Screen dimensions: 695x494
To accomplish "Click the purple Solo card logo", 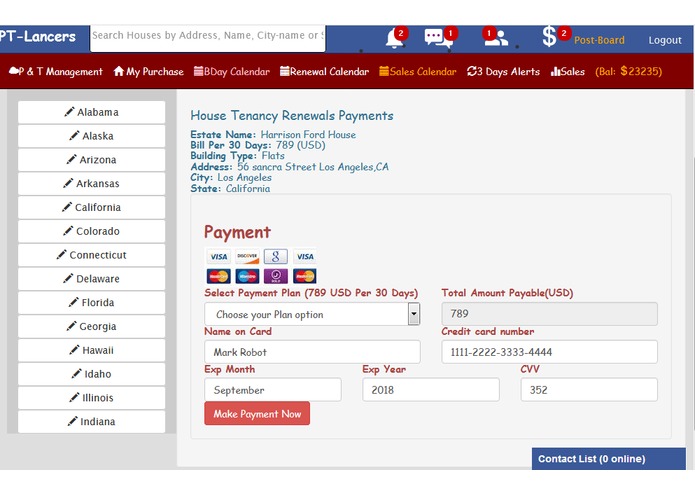I will click(276, 276).
